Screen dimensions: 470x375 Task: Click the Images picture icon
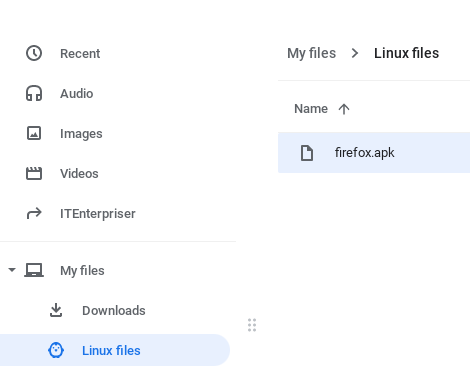[x=34, y=133]
